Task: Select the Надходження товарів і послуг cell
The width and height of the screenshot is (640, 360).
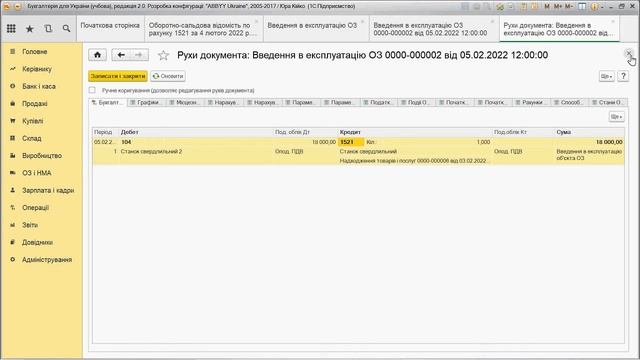Action: (415, 161)
